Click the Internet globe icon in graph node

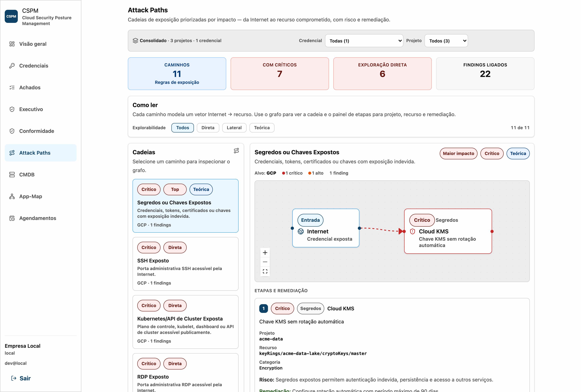click(x=301, y=231)
